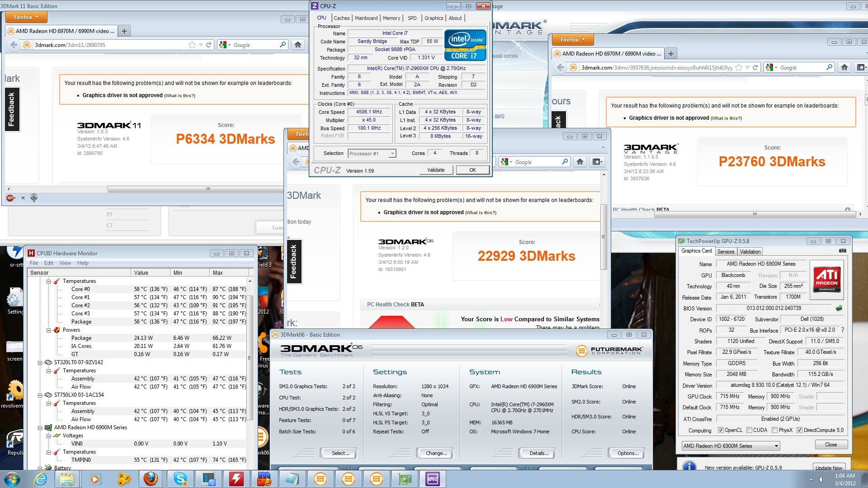
Task: Click the Intel Core i7 logo in CPU-Z
Action: pyautogui.click(x=465, y=45)
